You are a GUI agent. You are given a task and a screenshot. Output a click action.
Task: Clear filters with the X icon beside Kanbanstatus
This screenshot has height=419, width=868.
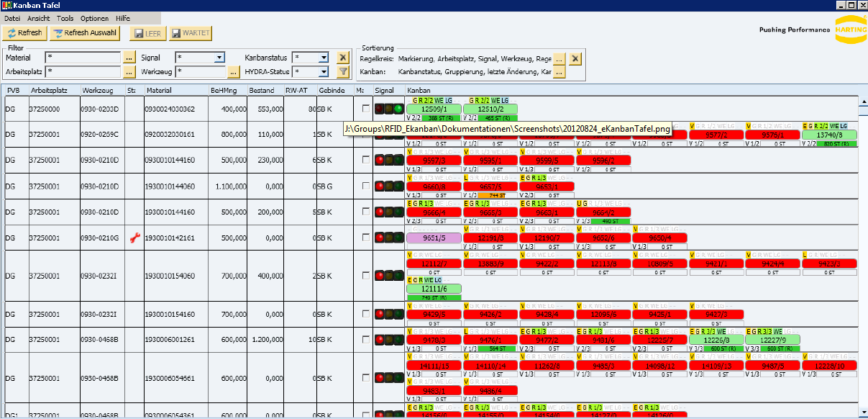pos(343,58)
